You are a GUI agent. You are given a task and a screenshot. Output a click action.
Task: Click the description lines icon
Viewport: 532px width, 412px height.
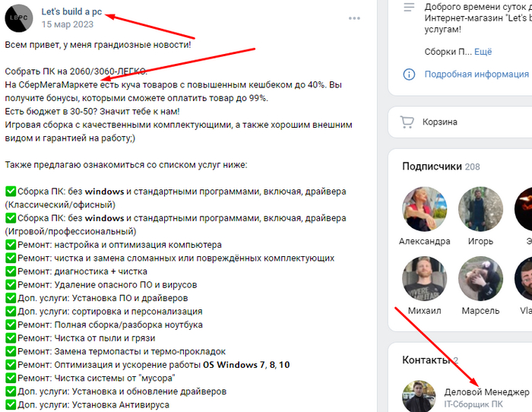click(x=409, y=7)
